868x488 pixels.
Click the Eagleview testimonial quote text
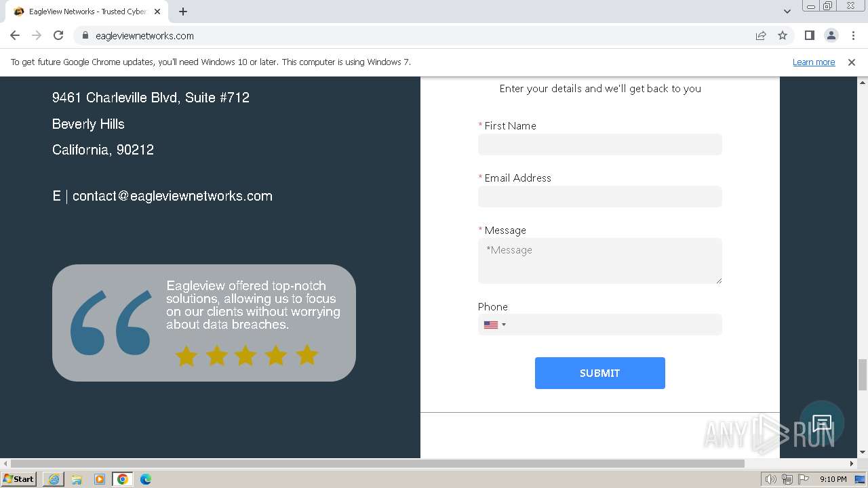253,305
